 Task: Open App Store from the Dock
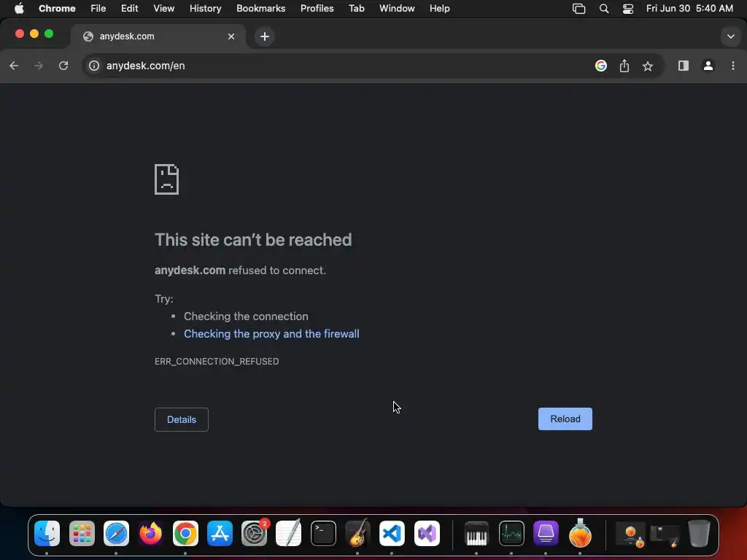click(220, 533)
